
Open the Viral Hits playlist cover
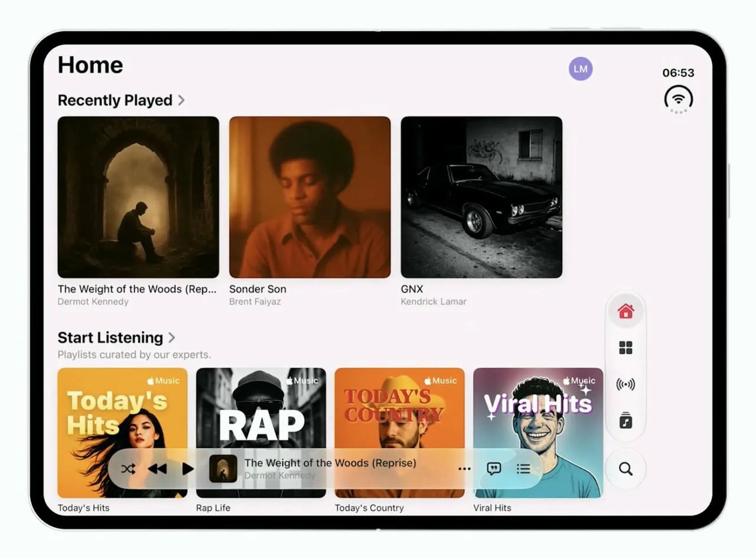point(538,433)
